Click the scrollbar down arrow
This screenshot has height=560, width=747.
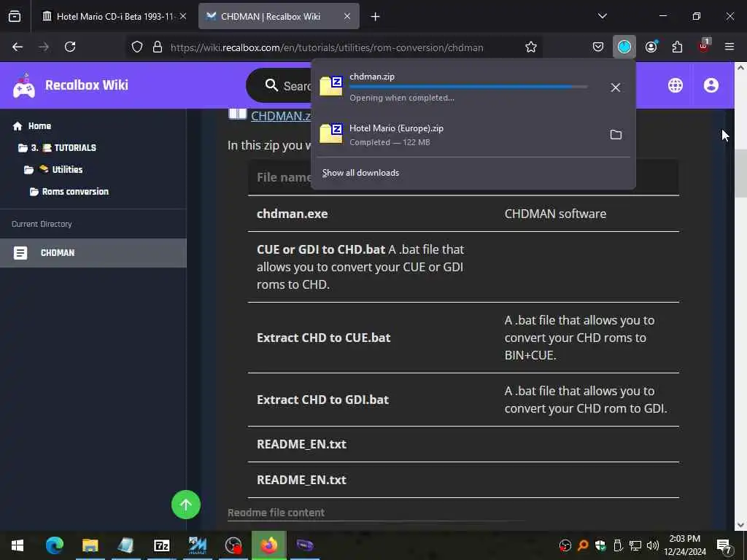point(740,525)
